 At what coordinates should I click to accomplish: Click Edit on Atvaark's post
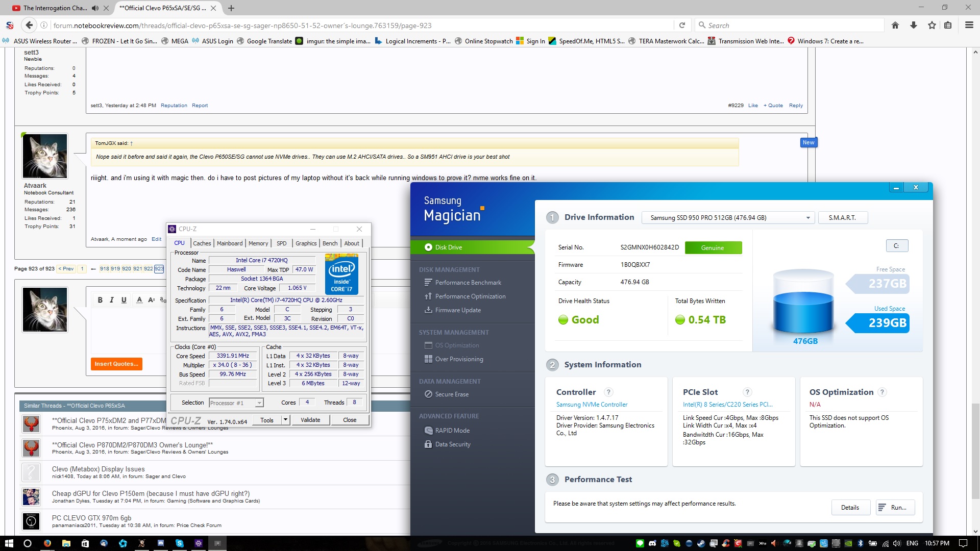coord(156,239)
